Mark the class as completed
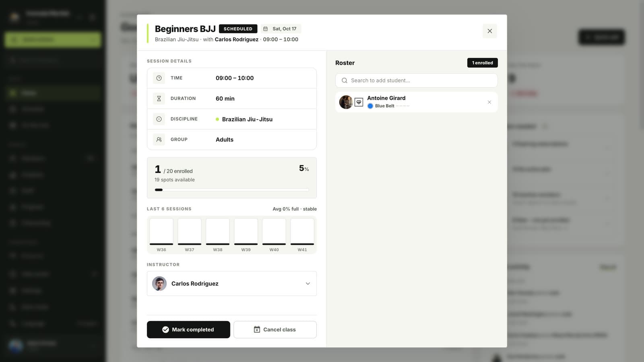This screenshot has height=362, width=644. coord(188,329)
